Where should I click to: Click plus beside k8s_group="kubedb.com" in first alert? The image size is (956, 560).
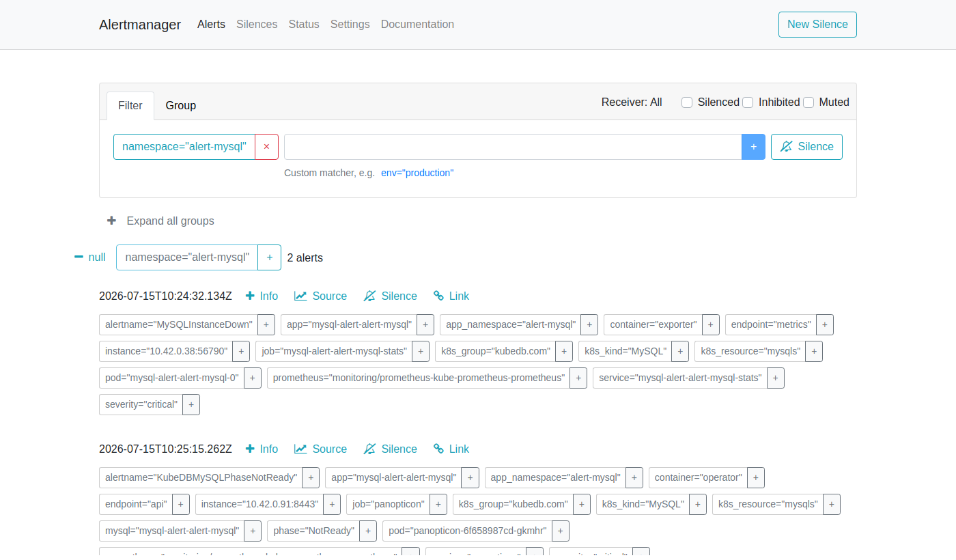[x=564, y=351]
